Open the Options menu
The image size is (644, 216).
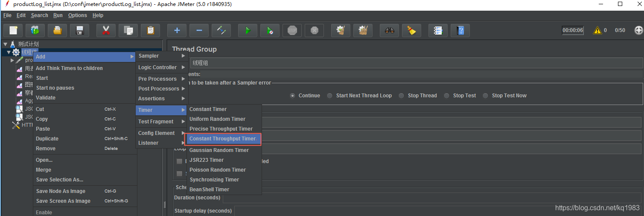[x=78, y=15]
